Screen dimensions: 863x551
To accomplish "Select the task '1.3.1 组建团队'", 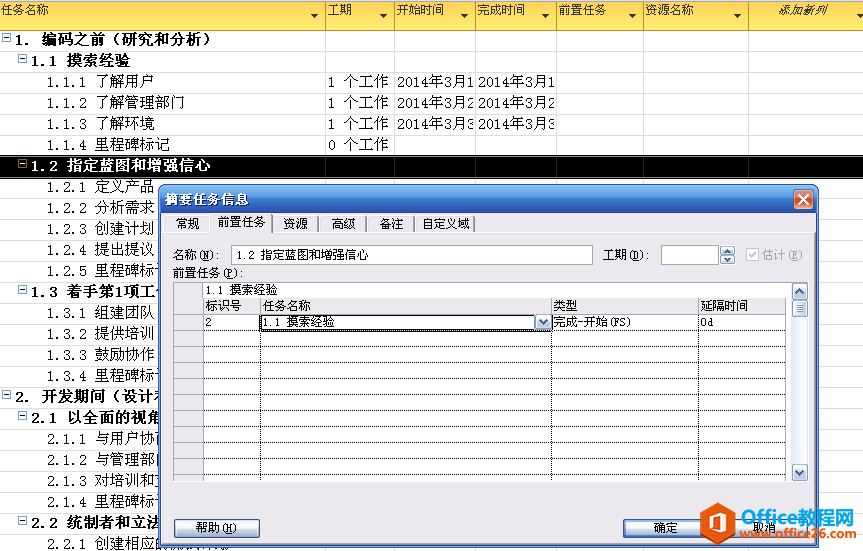I will tap(100, 313).
